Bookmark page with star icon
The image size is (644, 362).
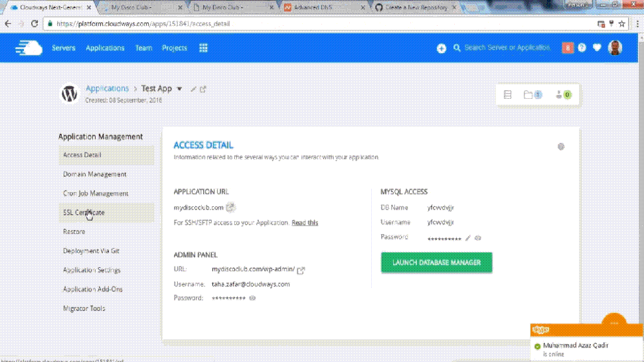[x=622, y=24]
